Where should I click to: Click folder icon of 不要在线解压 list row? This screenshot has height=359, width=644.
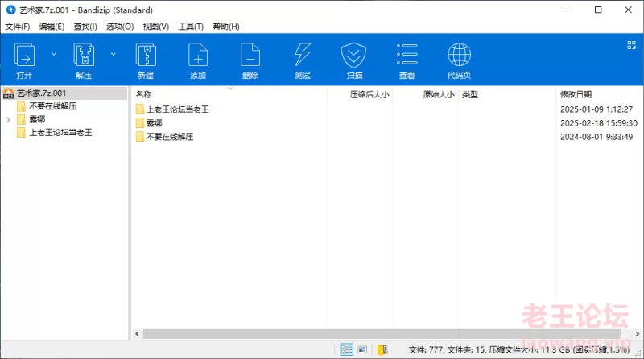click(139, 137)
